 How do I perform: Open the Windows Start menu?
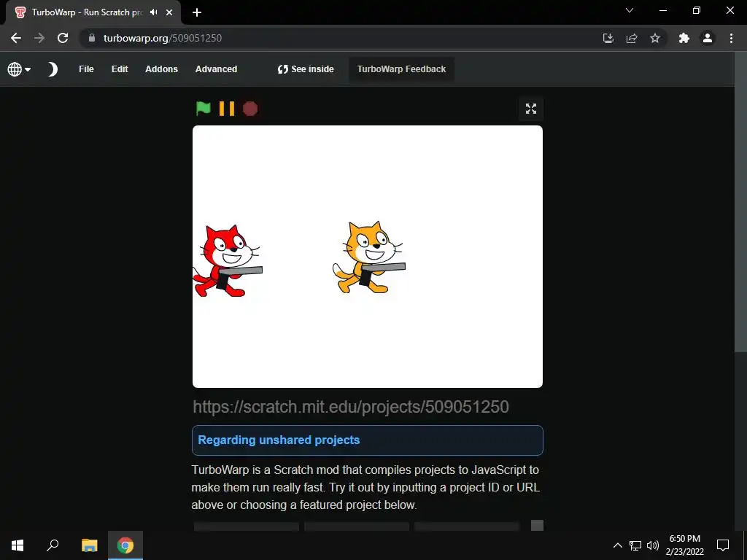18,545
